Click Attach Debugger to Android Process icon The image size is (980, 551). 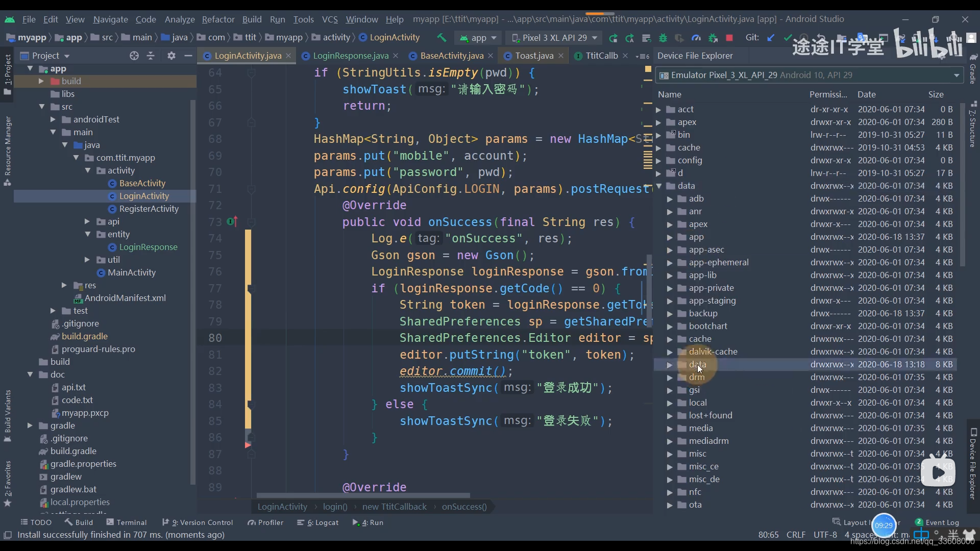click(713, 38)
